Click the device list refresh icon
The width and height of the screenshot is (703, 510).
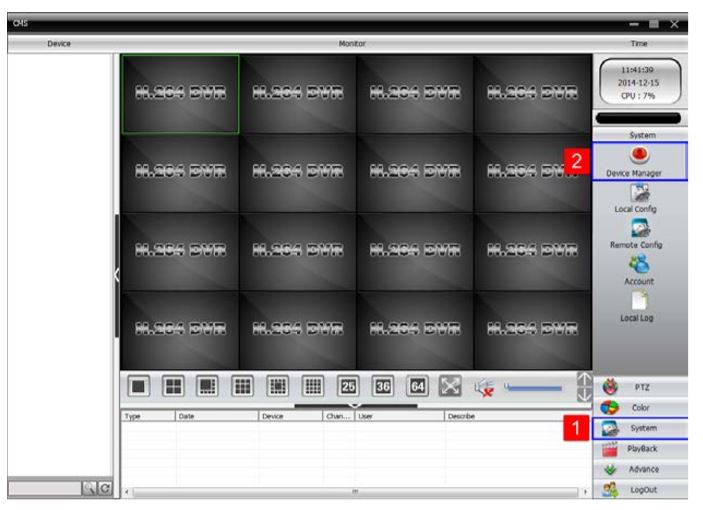105,488
